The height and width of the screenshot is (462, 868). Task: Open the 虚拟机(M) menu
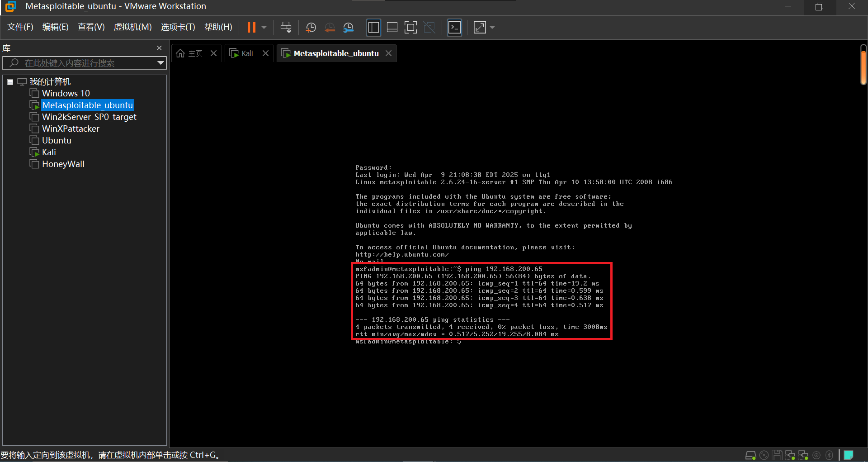point(132,27)
